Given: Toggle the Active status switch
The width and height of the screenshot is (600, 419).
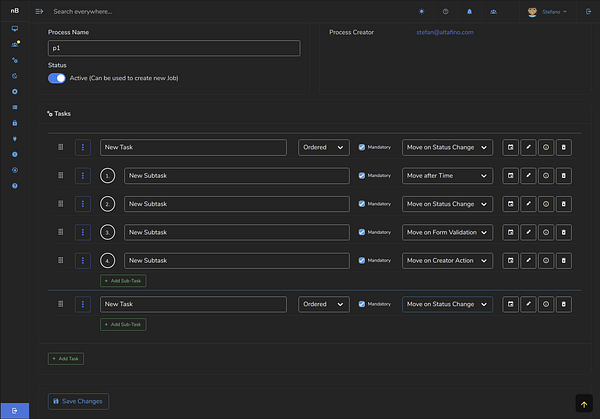Looking at the screenshot, I should 57,78.
